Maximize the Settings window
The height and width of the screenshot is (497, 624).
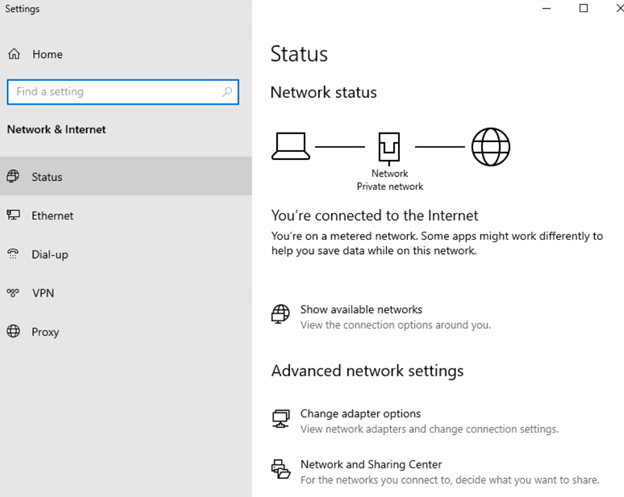point(584,9)
